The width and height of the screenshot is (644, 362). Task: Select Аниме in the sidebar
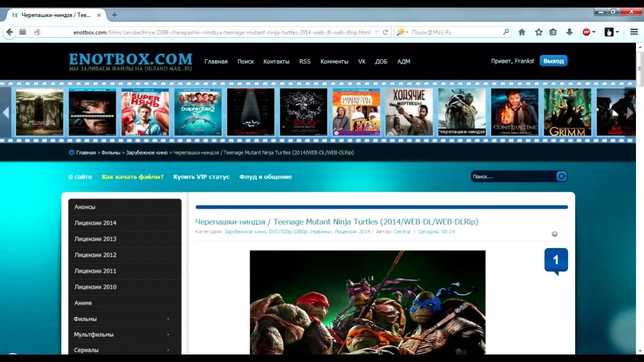point(125,303)
